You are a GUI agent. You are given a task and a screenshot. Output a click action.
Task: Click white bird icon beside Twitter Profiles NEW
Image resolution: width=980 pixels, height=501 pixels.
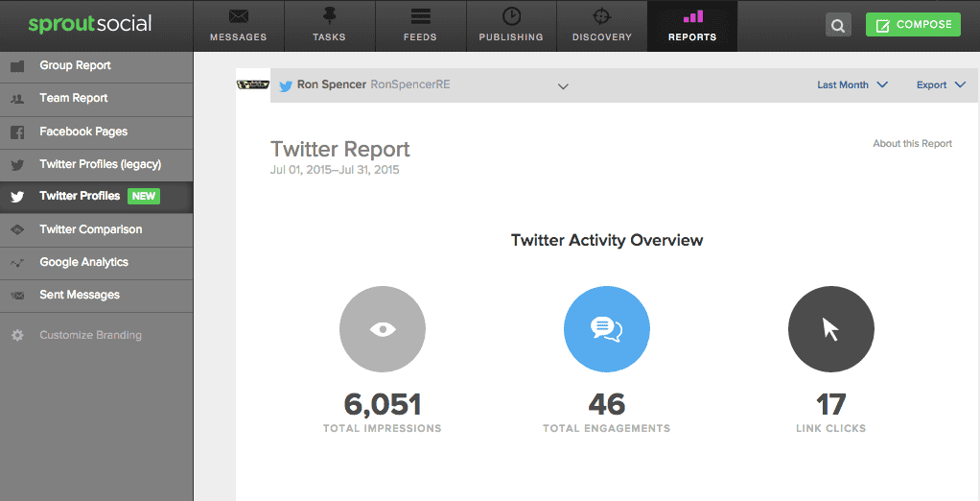(x=17, y=197)
